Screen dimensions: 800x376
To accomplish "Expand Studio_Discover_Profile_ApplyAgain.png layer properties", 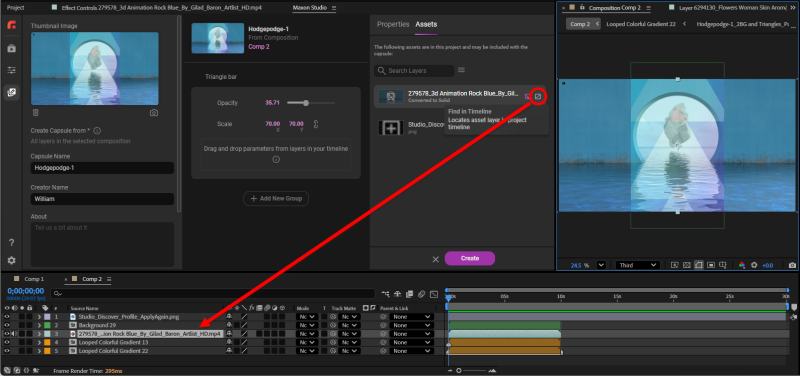I will point(39,317).
